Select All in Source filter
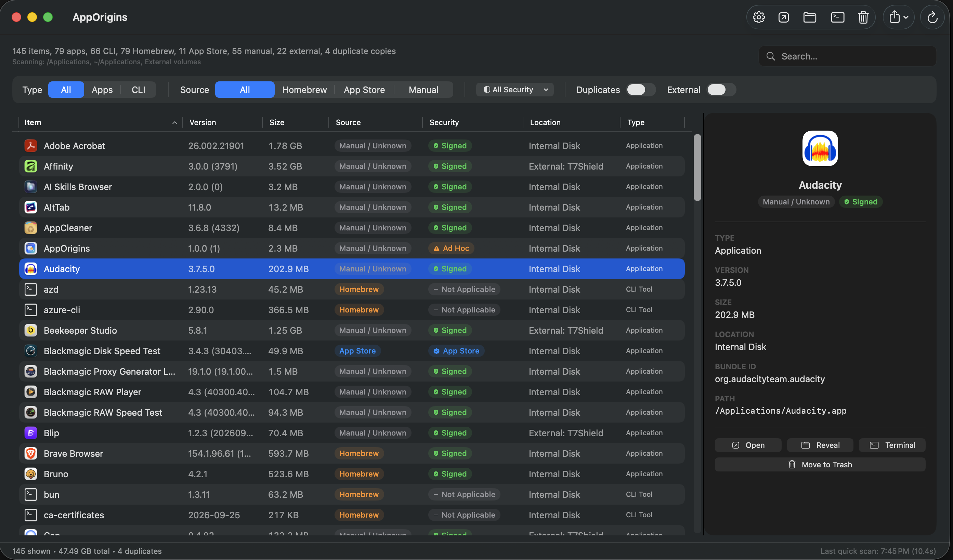 coord(245,90)
